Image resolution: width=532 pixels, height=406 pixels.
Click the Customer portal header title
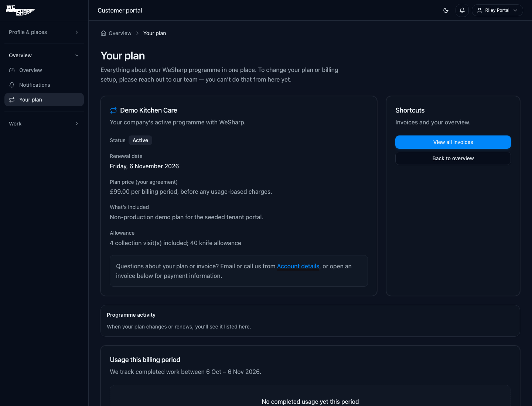coord(120,10)
